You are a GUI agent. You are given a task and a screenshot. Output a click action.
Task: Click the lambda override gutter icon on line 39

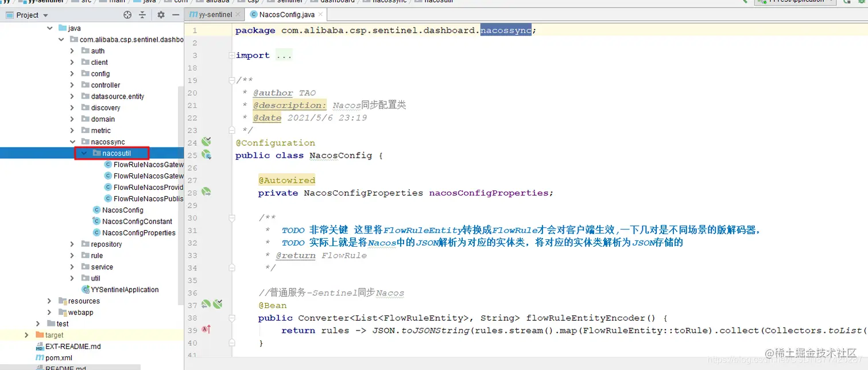pyautogui.click(x=207, y=330)
